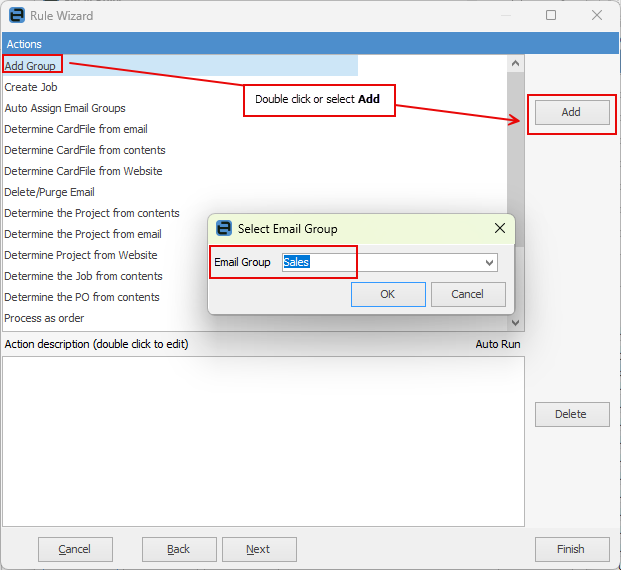This screenshot has width=621, height=570.
Task: Click the actions list scrollbar thumb
Action: [515, 158]
